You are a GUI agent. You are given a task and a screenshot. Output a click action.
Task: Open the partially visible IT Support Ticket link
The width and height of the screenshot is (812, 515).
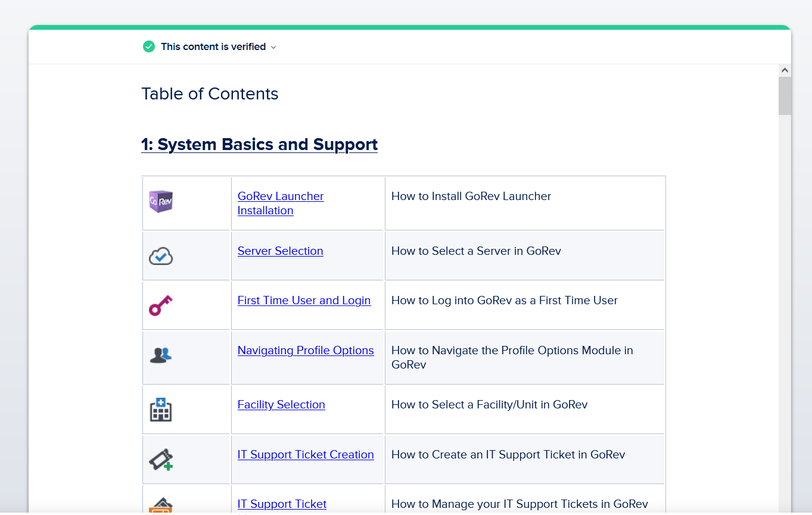pos(282,504)
